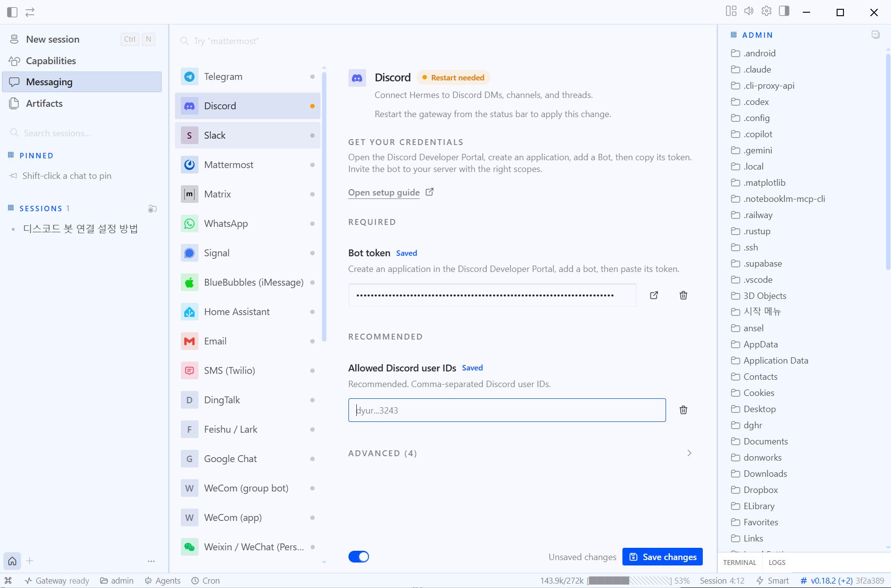Delete the saved Bot token with trash icon
The height and width of the screenshot is (588, 891).
[x=683, y=295]
